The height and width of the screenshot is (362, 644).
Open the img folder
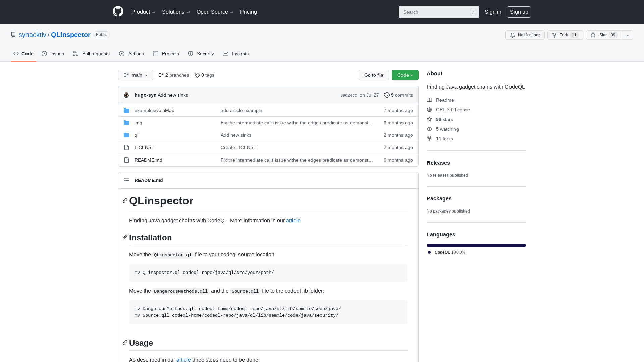click(x=138, y=123)
